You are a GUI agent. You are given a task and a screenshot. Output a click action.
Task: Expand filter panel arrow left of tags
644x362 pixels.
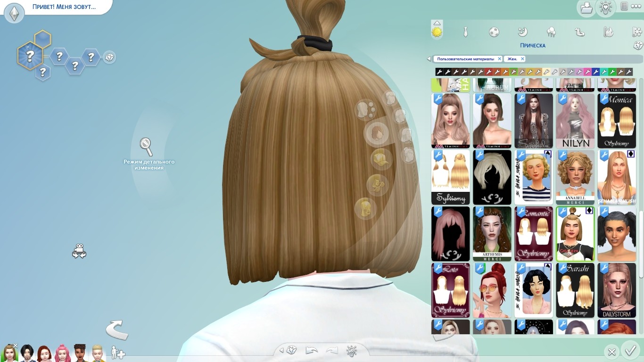[x=429, y=59]
